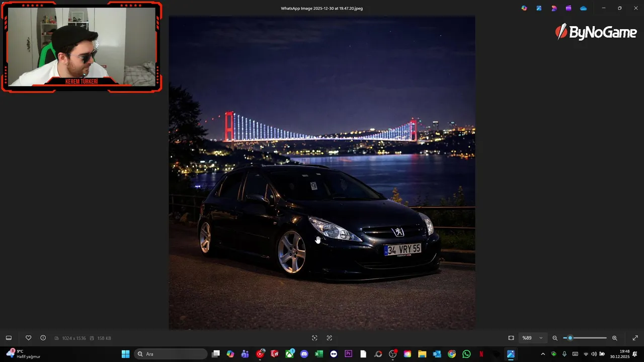Open Excel from taskbar
Viewport: 644px width, 362px height.
point(319,354)
